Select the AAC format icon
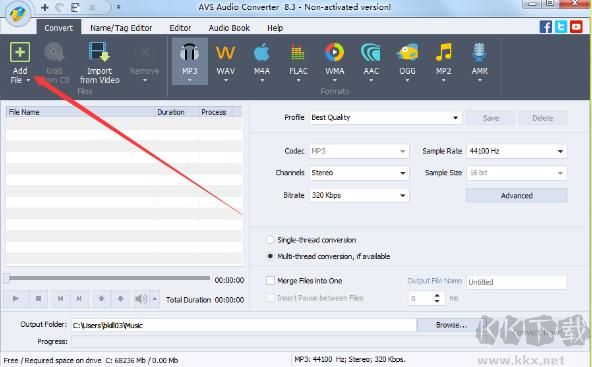The width and height of the screenshot is (592, 367). point(371,52)
